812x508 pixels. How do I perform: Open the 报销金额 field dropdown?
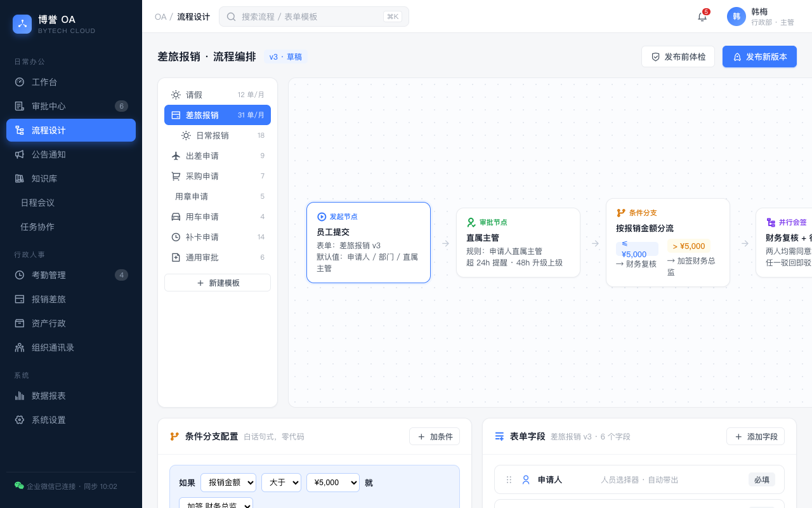tap(228, 483)
